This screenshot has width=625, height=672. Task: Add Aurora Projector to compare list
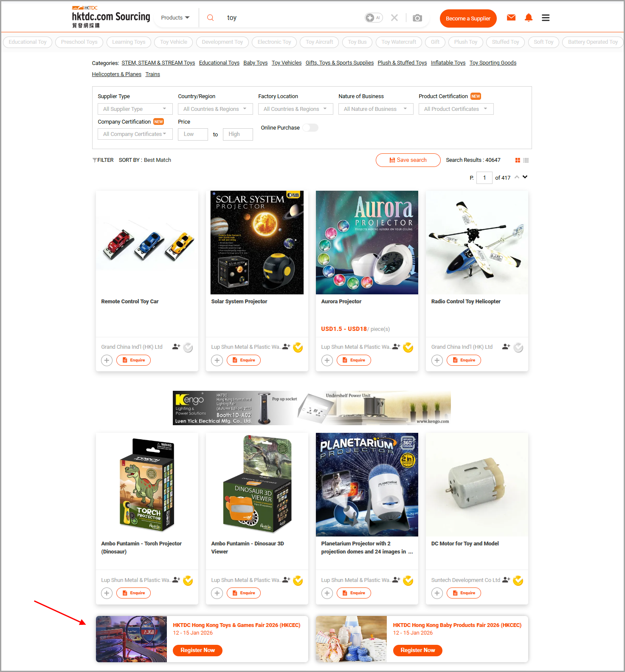click(x=327, y=360)
